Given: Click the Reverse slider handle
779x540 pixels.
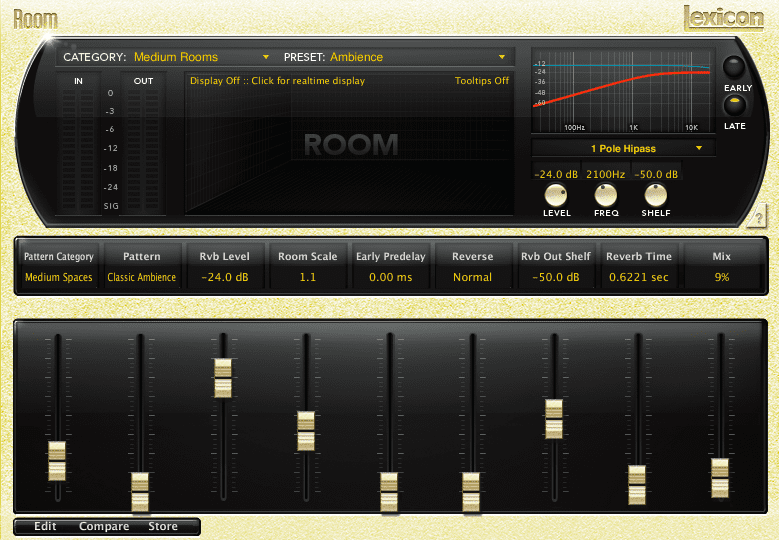Looking at the screenshot, I should click(471, 492).
